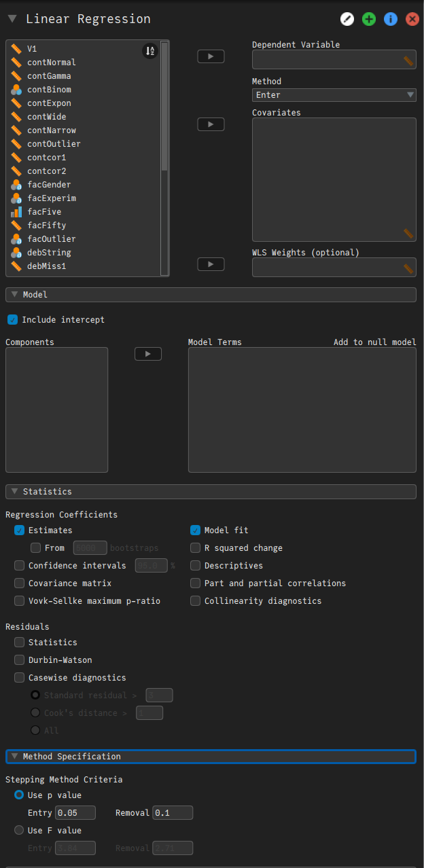Click the green plus icon
Image resolution: width=424 pixels, height=868 pixels.
[369, 19]
